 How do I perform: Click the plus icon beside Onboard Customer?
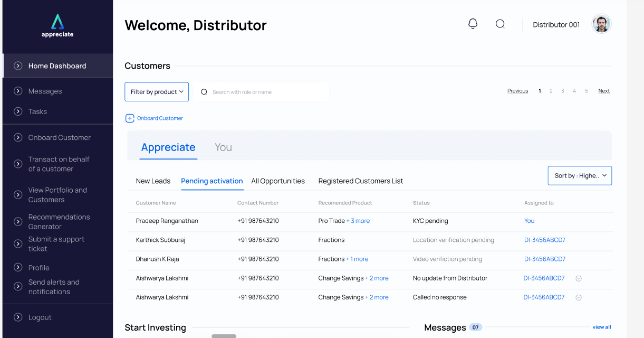130,118
